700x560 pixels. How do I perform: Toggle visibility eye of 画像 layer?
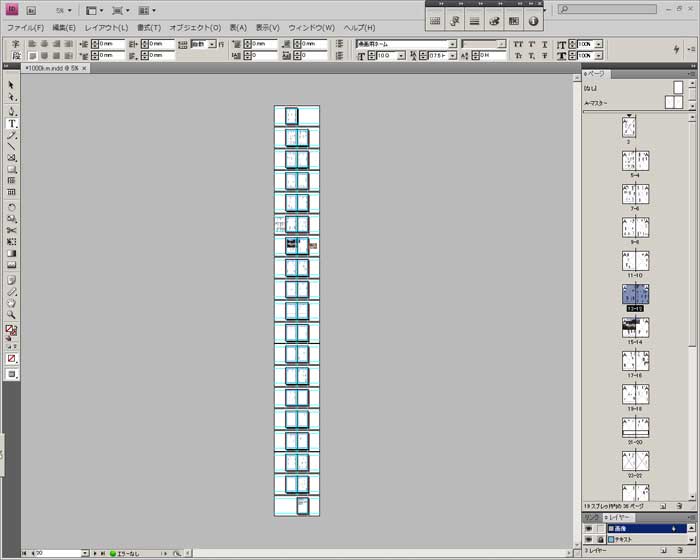tap(588, 528)
